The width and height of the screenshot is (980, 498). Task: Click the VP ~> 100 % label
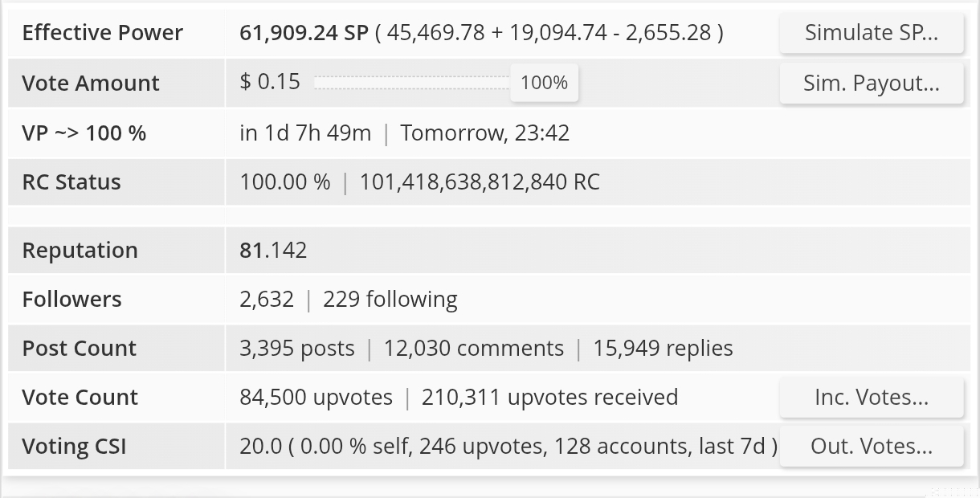pos(84,133)
